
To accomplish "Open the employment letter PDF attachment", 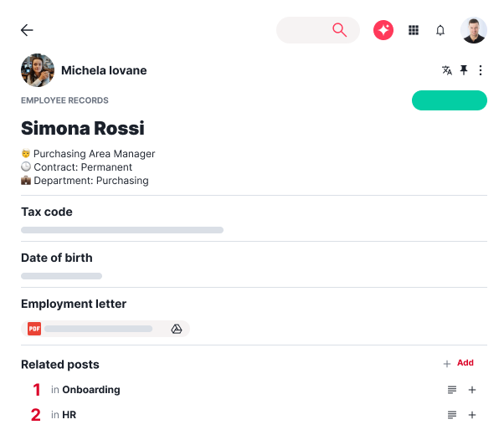I will click(x=92, y=329).
